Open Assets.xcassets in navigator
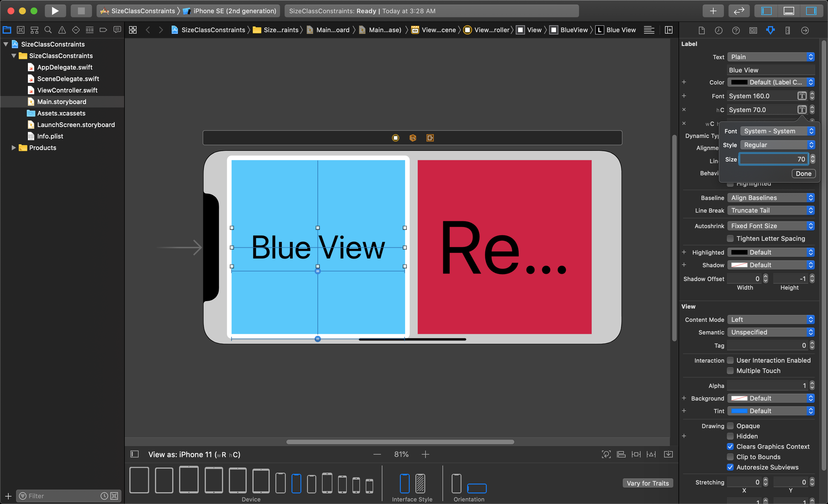 click(x=61, y=113)
